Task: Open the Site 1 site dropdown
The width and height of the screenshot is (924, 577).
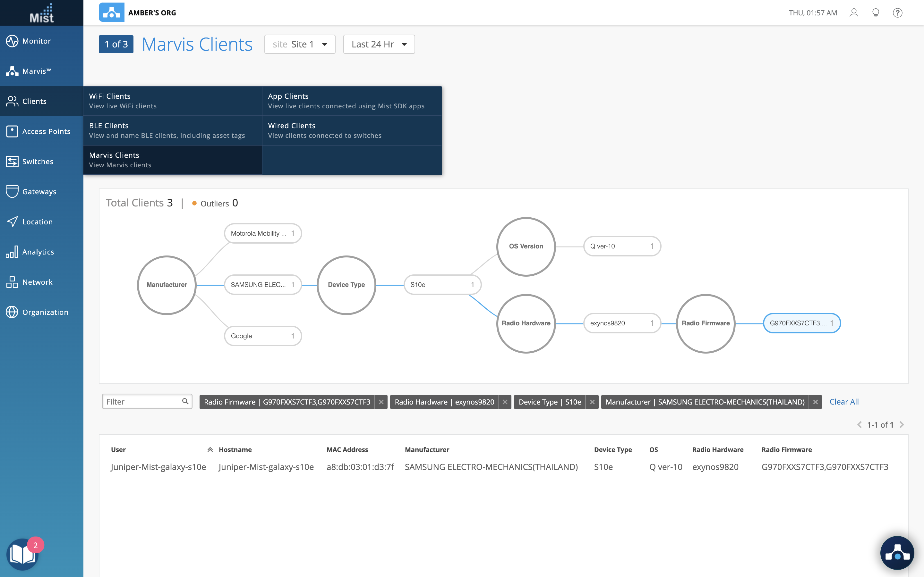Action: click(x=300, y=44)
